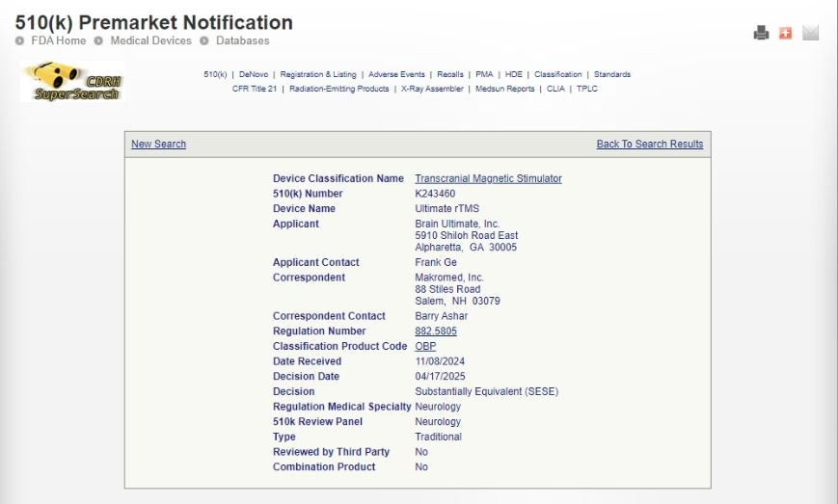Click the email envelope icon
Screen dimensions: 838x504
click(x=810, y=33)
